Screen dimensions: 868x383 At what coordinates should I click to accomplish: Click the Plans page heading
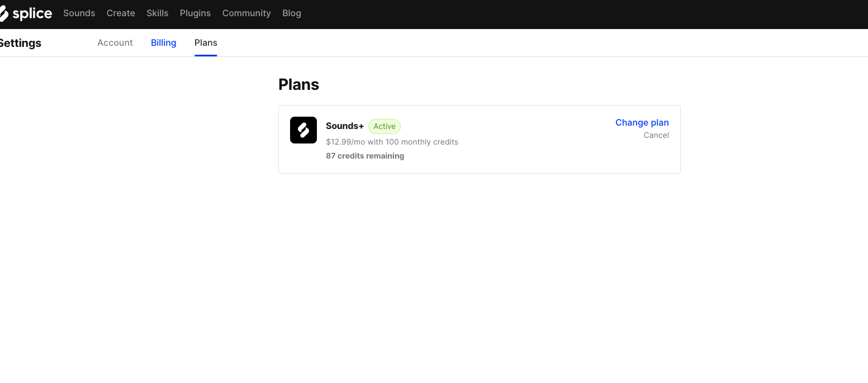click(299, 84)
